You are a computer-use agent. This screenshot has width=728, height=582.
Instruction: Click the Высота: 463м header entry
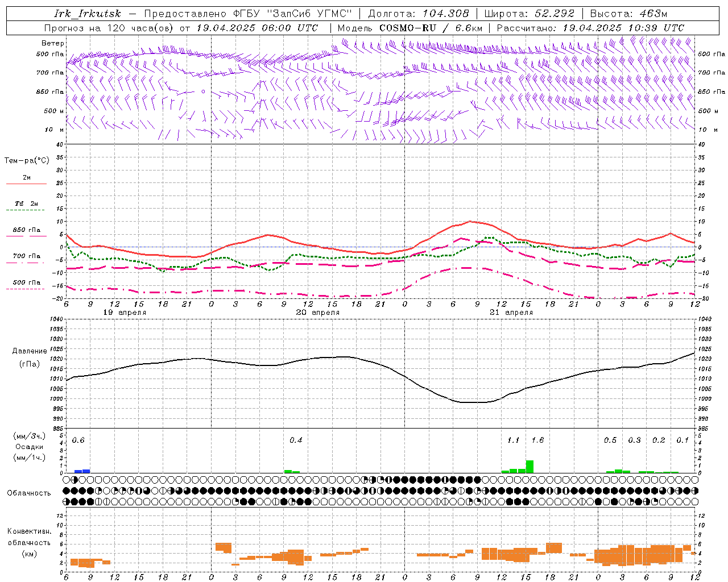[x=628, y=14]
